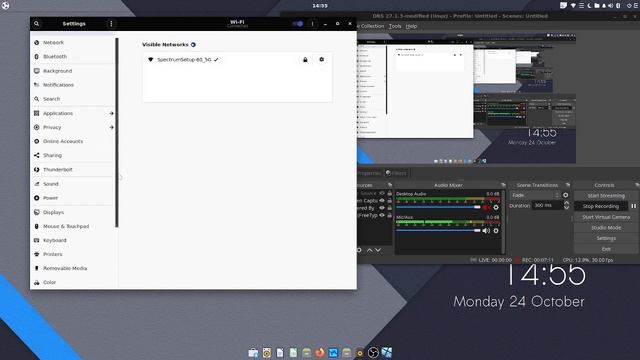Move selected source up in OBS
The image size is (640, 360).
(369, 250)
